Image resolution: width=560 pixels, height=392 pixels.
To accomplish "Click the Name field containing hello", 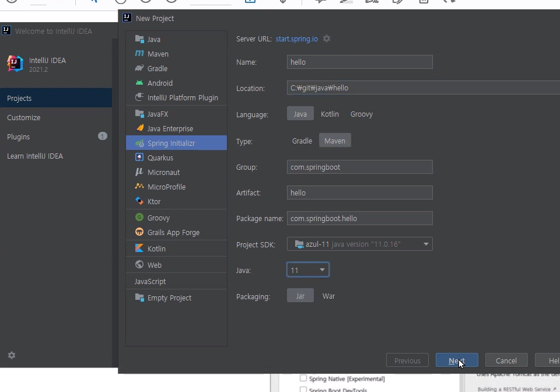I will click(x=360, y=62).
